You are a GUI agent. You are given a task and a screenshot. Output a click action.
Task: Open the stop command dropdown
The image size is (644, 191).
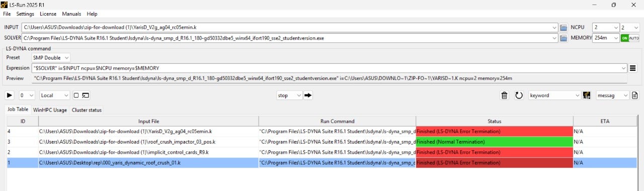click(290, 95)
